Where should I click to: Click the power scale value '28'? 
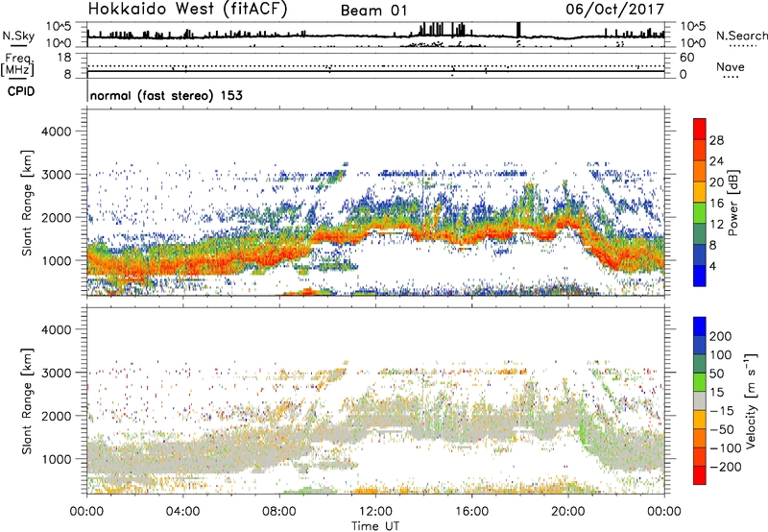(716, 140)
